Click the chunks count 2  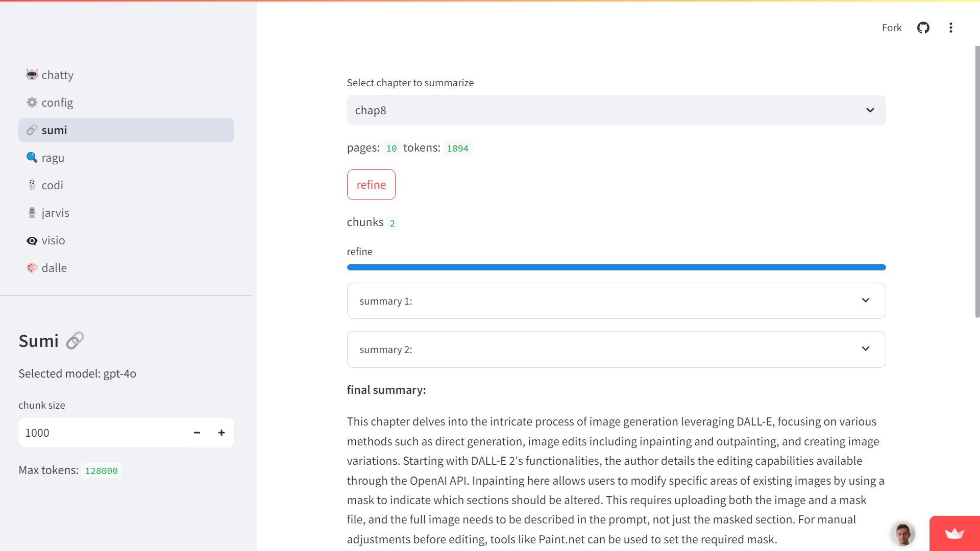click(392, 223)
